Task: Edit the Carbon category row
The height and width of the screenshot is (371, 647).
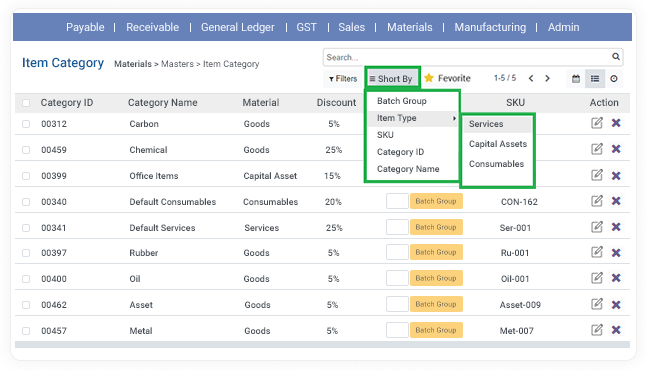Action: [597, 123]
